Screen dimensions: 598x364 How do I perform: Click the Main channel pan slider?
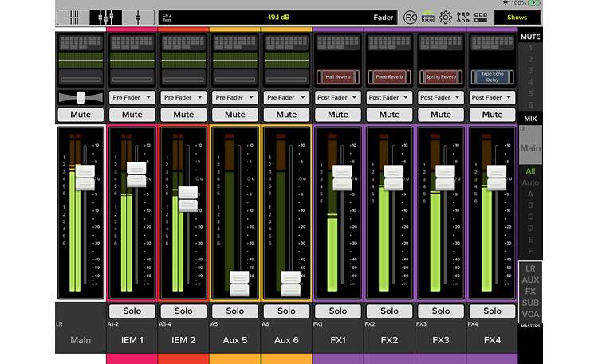point(81,98)
